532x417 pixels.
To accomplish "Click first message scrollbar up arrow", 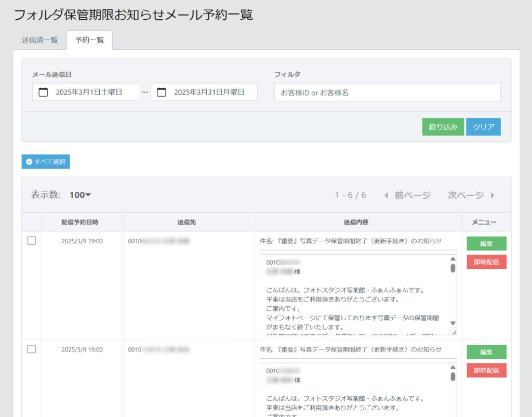I will (453, 259).
